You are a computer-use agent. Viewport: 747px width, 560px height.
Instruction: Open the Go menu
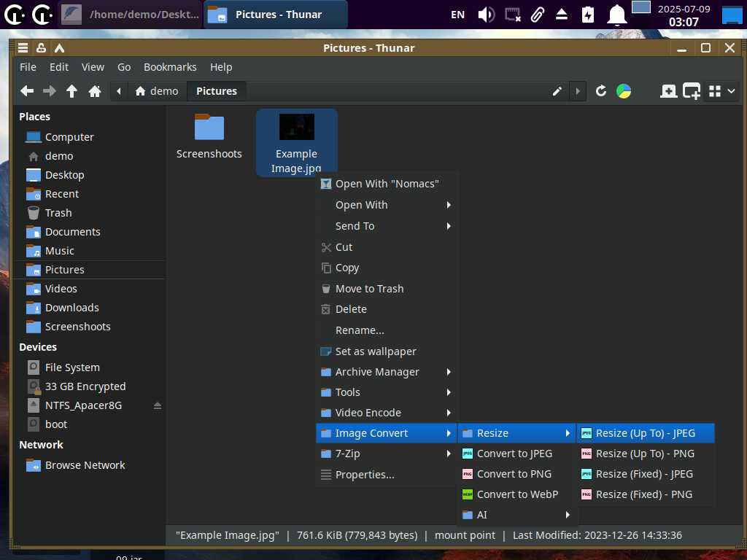point(124,67)
